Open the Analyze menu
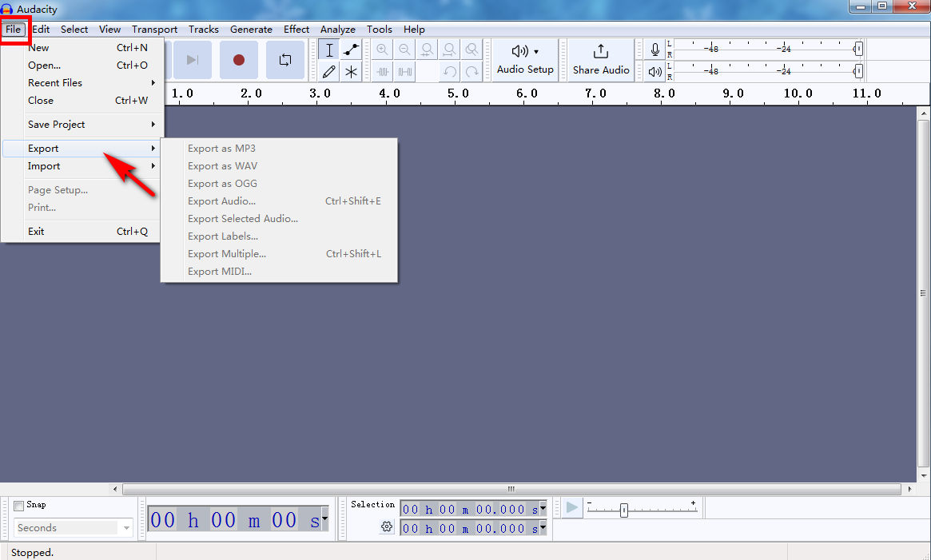931x560 pixels. [x=338, y=29]
